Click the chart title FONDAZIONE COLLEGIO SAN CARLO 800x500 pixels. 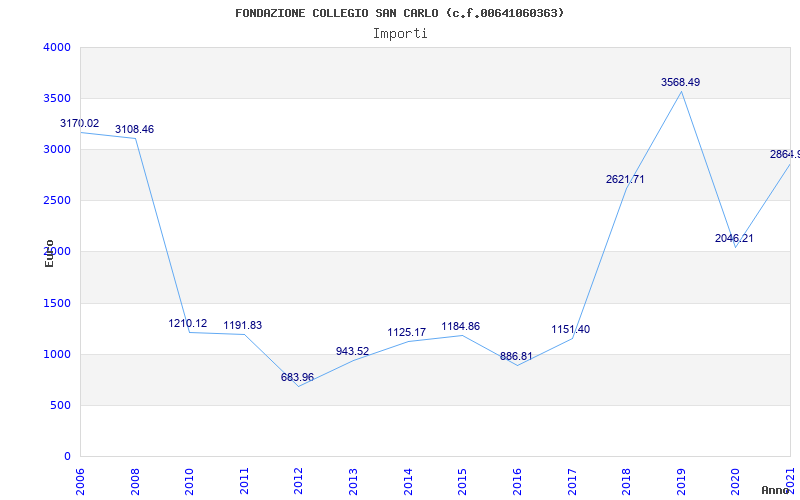399,13
